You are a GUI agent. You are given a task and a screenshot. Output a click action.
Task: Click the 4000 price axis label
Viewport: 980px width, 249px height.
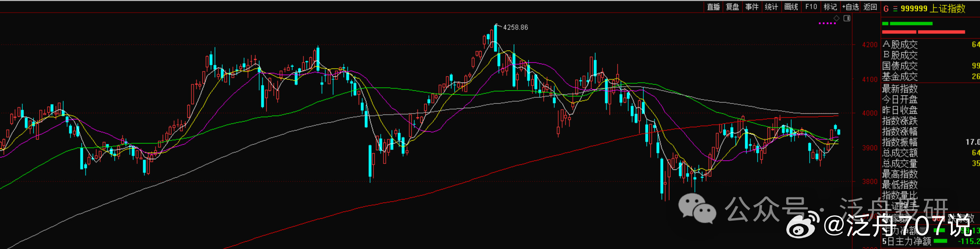pyautogui.click(x=869, y=113)
